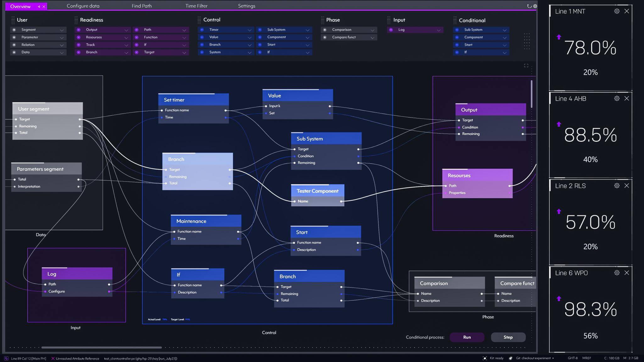Expand the Start dropdown in Conditional group
Image resolution: width=644 pixels, height=362 pixels.
(x=504, y=45)
